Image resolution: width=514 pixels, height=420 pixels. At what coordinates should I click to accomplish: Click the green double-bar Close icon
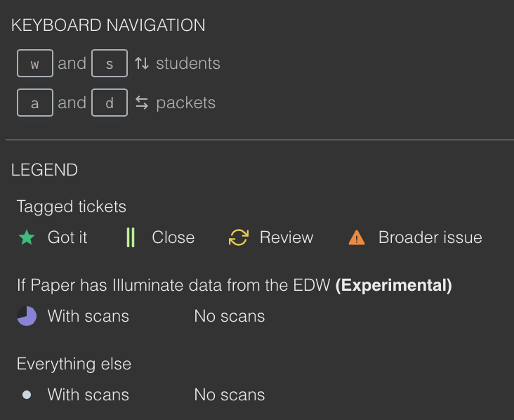point(131,237)
